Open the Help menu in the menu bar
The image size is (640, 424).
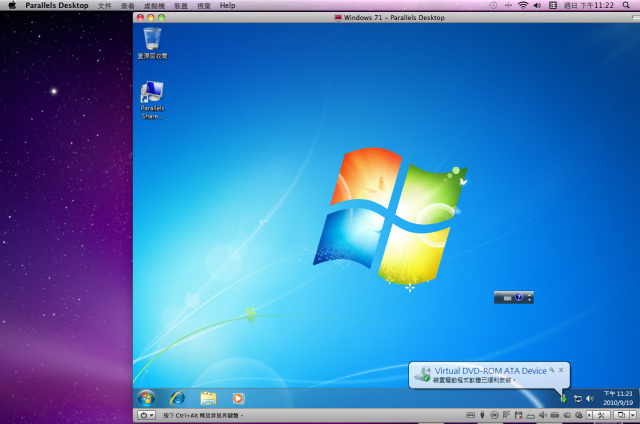pos(227,5)
